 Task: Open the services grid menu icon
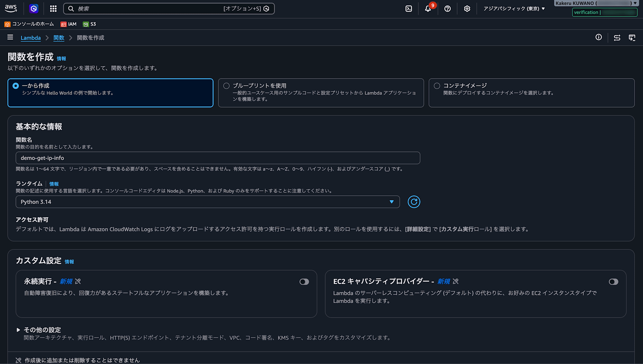(53, 9)
